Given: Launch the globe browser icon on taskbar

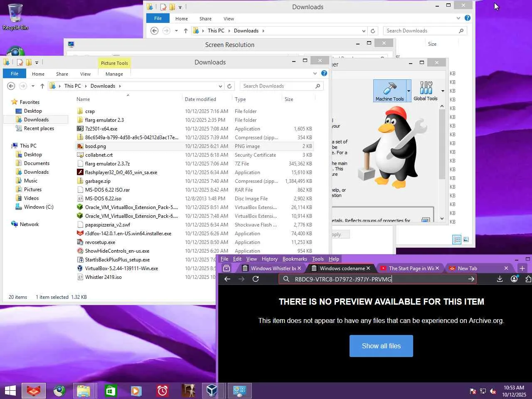Looking at the screenshot, I should pos(59,391).
